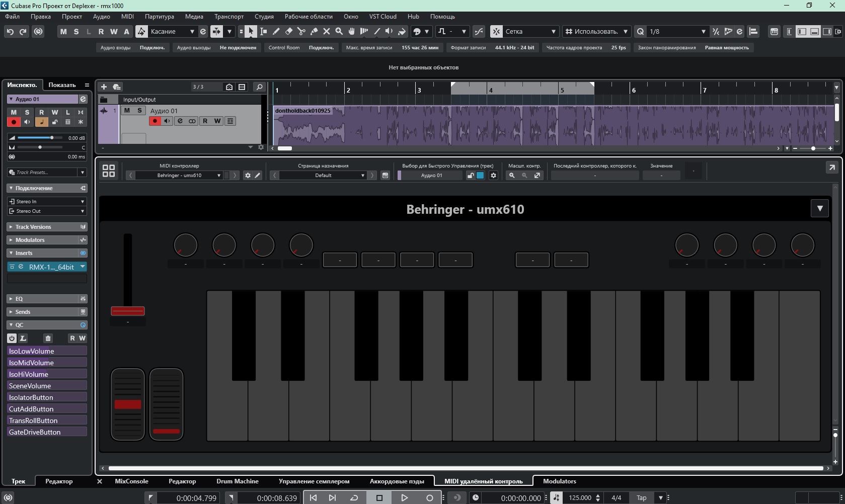The width and height of the screenshot is (845, 504).
Task: Click the Undo arrow icon
Action: (x=10, y=31)
